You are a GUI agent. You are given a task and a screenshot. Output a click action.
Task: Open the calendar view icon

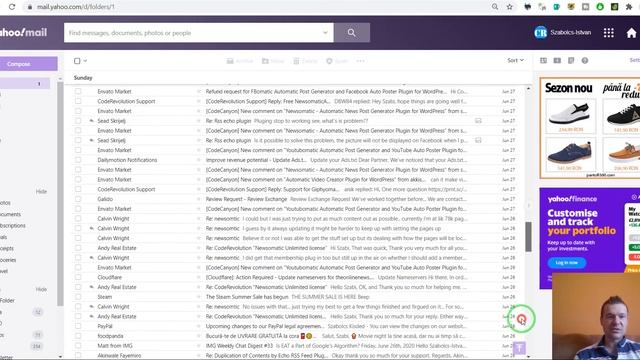[x=557, y=60]
